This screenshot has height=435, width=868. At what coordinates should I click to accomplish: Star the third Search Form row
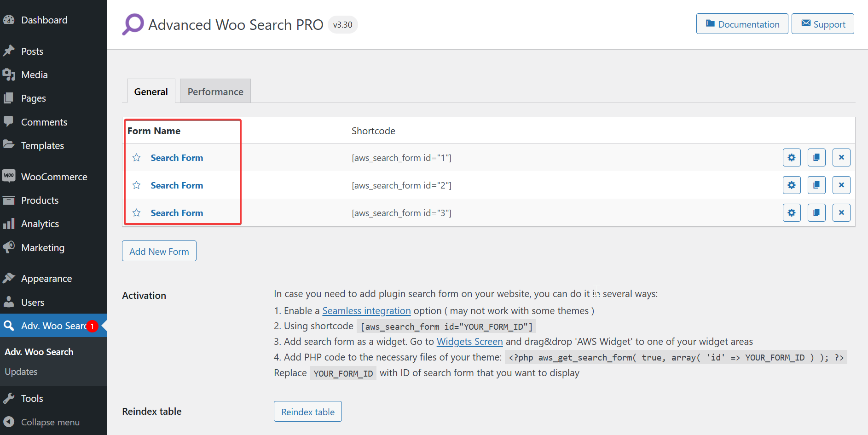point(137,213)
